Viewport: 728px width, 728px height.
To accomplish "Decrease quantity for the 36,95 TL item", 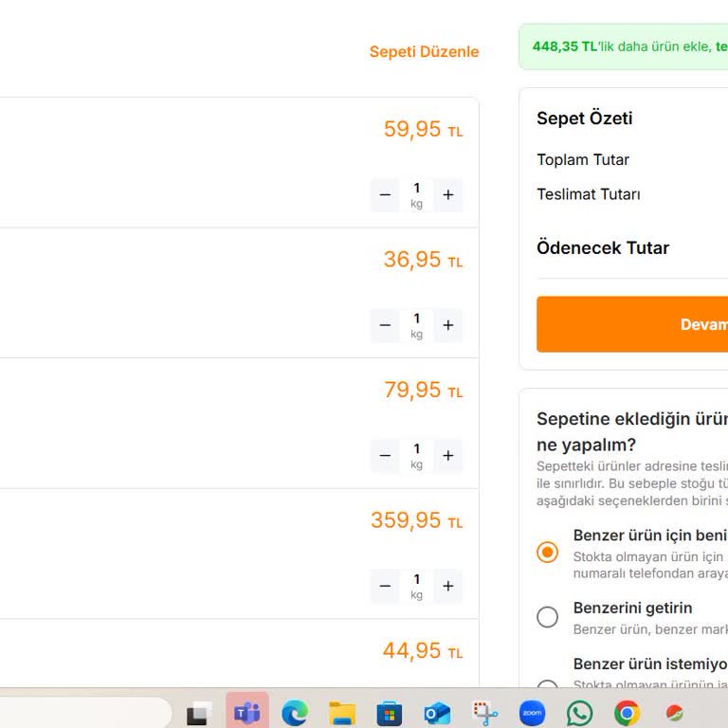I will pos(385,325).
